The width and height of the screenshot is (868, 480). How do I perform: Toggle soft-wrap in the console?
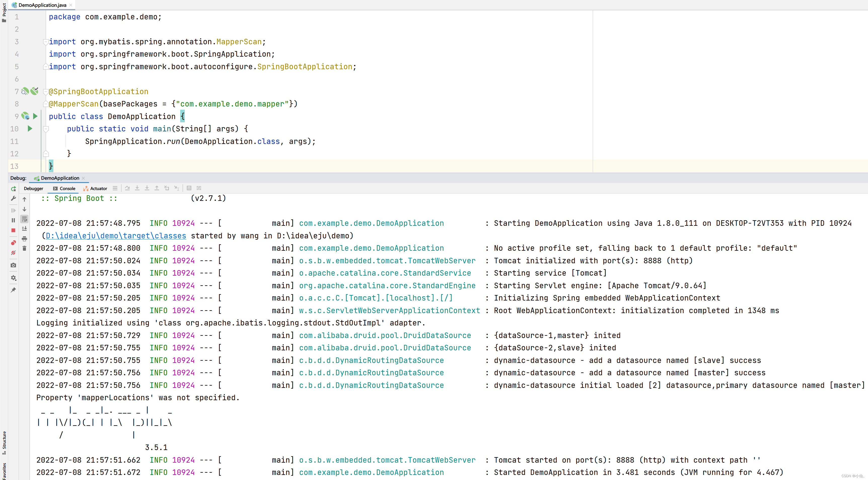[x=24, y=219]
